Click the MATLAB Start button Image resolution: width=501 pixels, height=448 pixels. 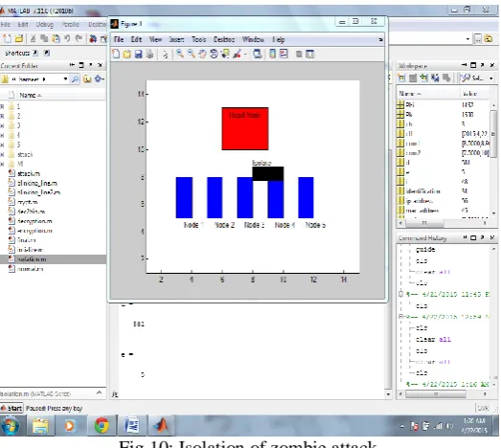click(11, 408)
